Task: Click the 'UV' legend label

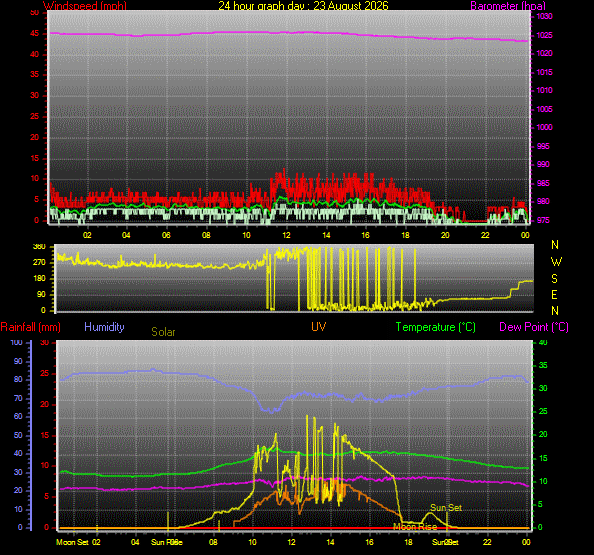Action: (x=319, y=327)
